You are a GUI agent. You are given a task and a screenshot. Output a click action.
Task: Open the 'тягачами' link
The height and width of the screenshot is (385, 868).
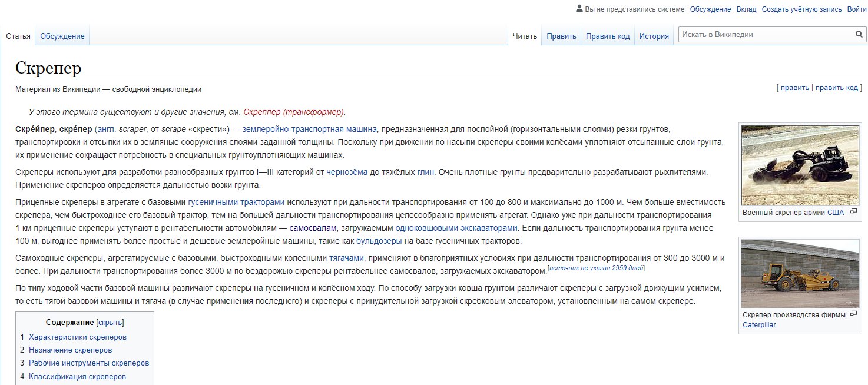pyautogui.click(x=346, y=258)
